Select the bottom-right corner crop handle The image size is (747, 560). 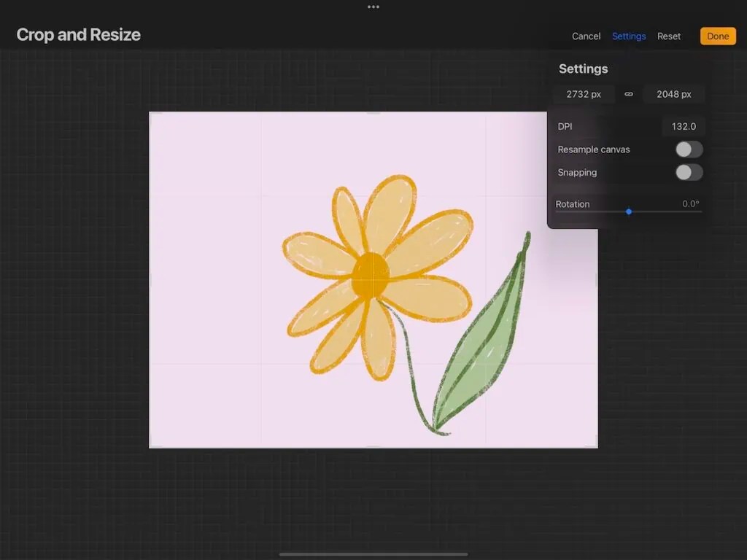pyautogui.click(x=597, y=446)
